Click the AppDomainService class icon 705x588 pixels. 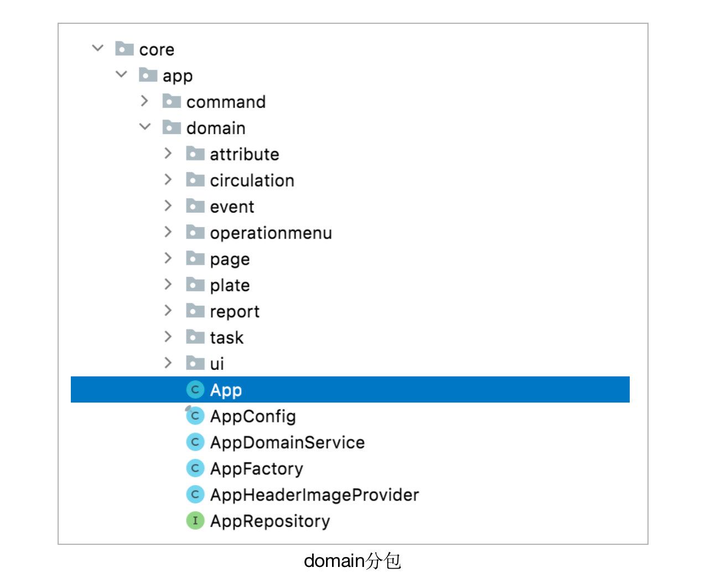[195, 442]
